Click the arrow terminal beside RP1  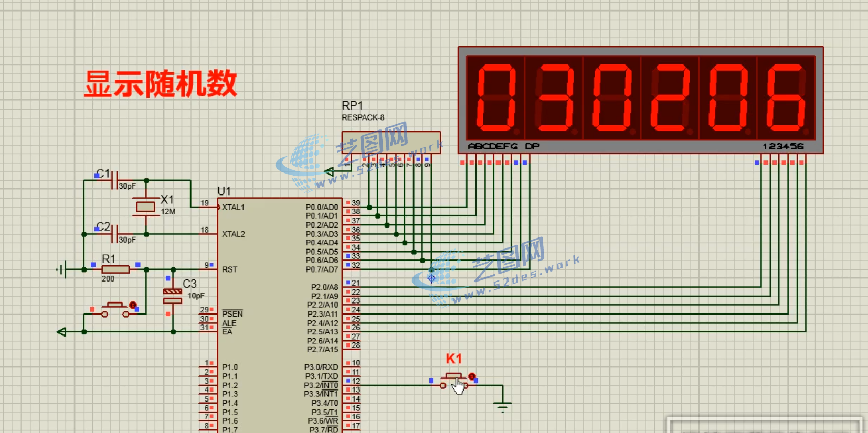tap(329, 171)
